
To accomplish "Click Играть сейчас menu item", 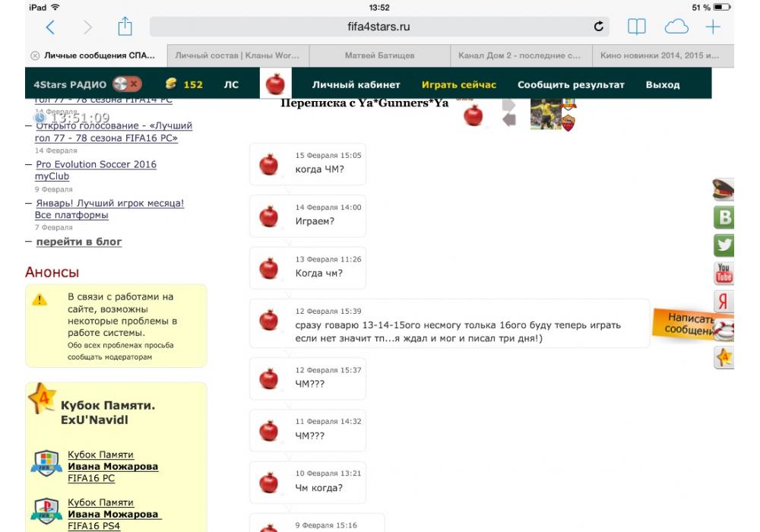I will pos(458,84).
